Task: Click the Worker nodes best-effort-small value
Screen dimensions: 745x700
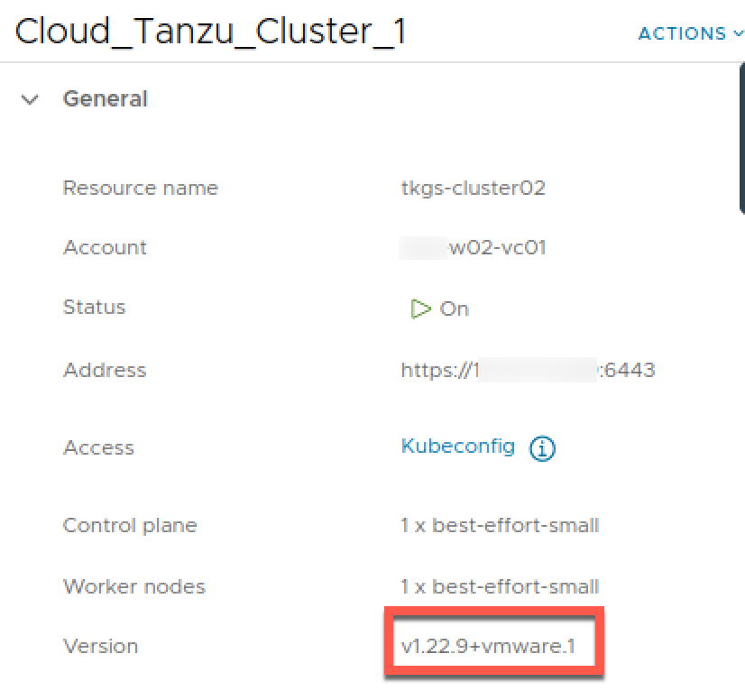Action: (500, 586)
